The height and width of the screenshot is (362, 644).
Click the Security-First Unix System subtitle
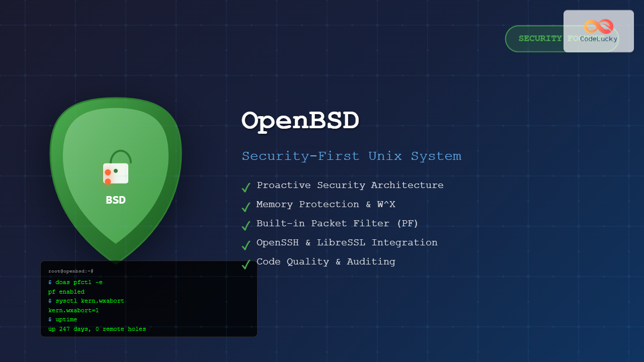pos(351,156)
